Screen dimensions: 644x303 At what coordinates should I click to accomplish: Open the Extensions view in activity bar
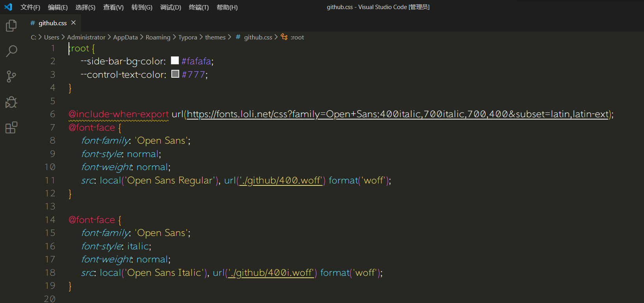[11, 127]
